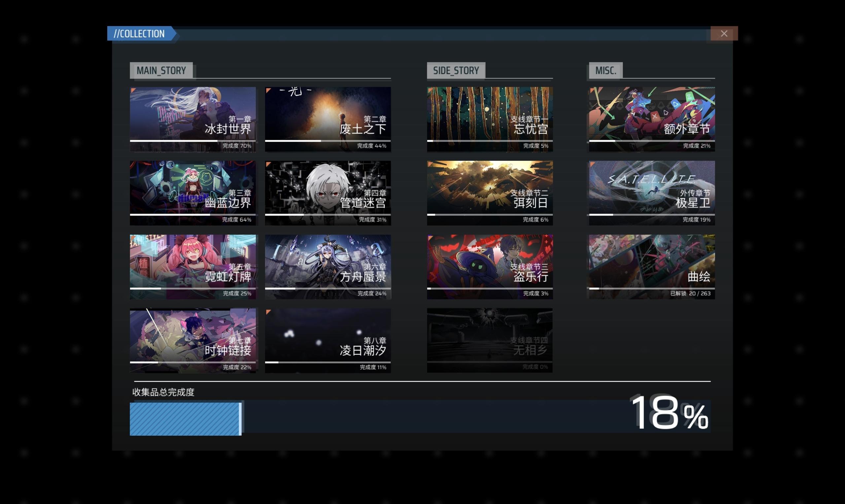Click the total collection progress bar
Image resolution: width=845 pixels, height=504 pixels.
[420, 418]
